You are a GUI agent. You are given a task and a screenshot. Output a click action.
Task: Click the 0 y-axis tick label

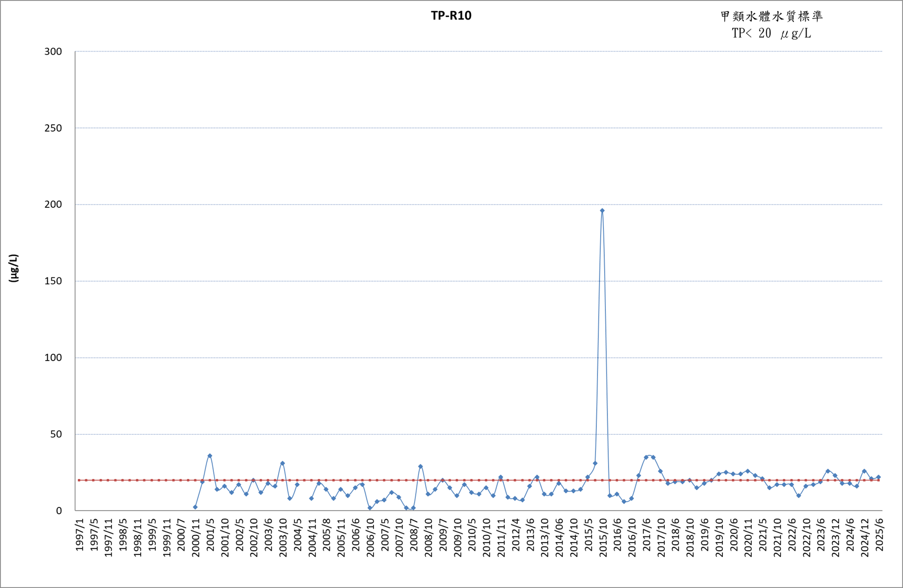pyautogui.click(x=59, y=511)
